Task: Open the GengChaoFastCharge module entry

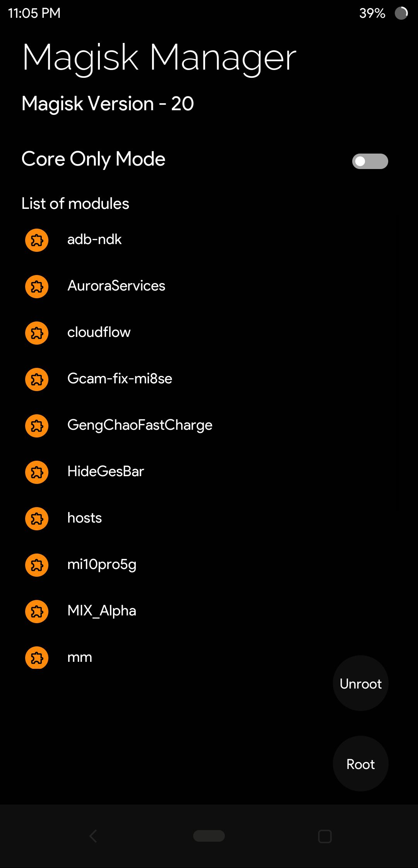Action: coord(140,425)
